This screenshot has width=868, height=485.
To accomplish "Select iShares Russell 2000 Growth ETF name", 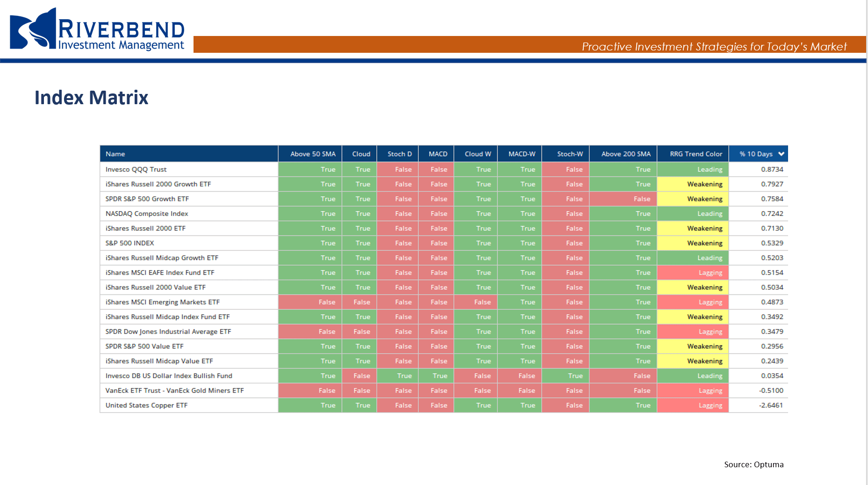I will tap(158, 184).
